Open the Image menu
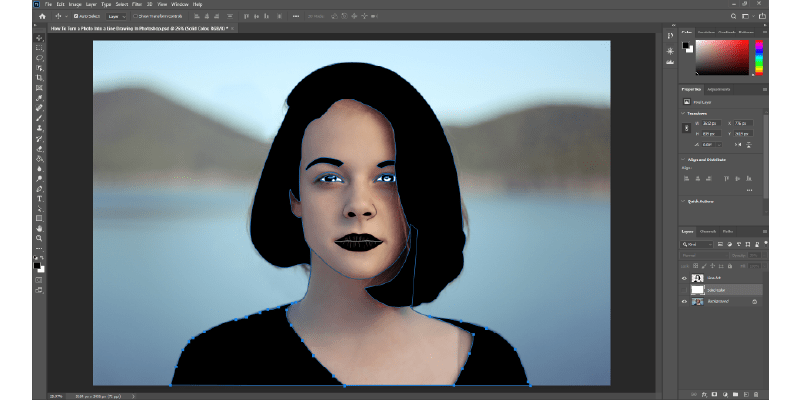Viewport: 800px width, 400px height. (74, 4)
